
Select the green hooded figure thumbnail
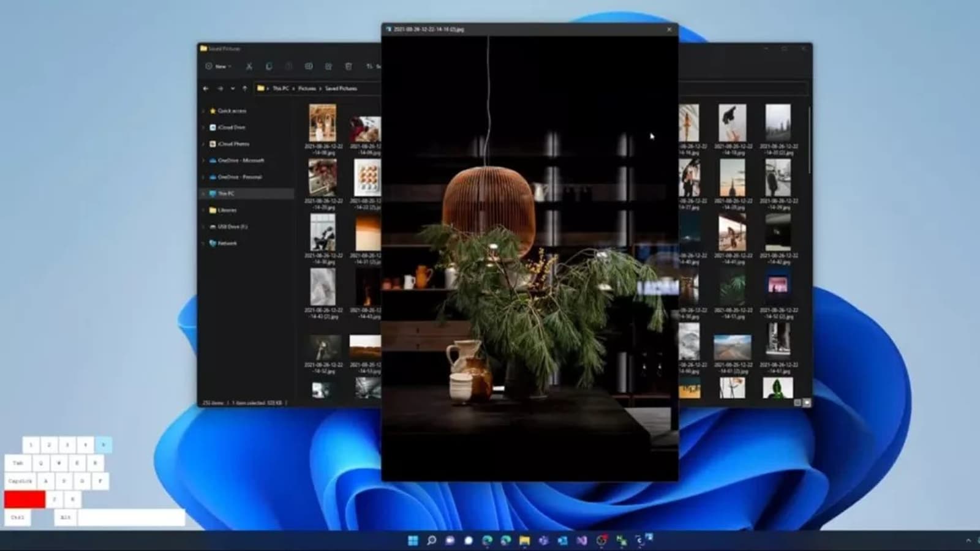(x=778, y=388)
